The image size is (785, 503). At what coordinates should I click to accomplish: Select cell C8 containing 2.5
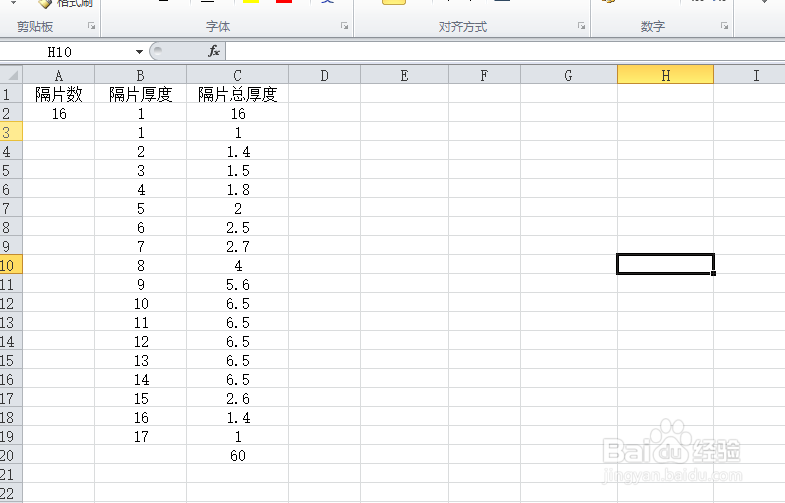tap(238, 227)
